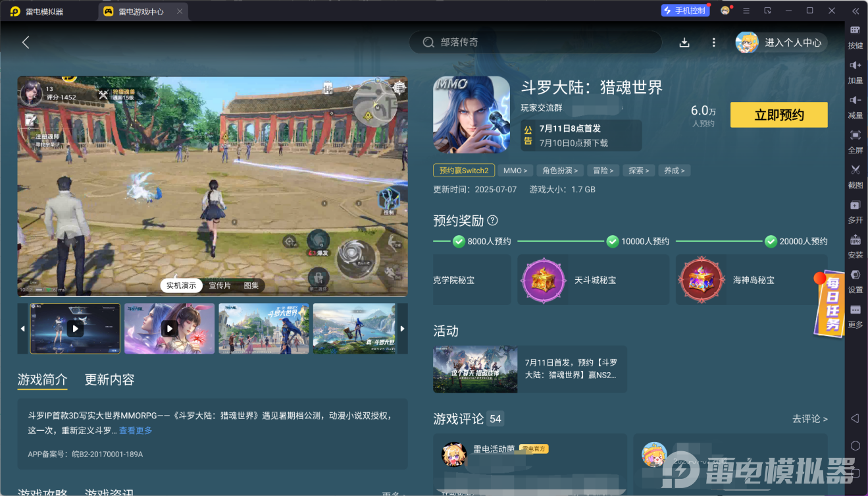Viewport: 868px width, 496px height.
Task: Open the 每日任务 daily task badge
Action: pos(830,304)
